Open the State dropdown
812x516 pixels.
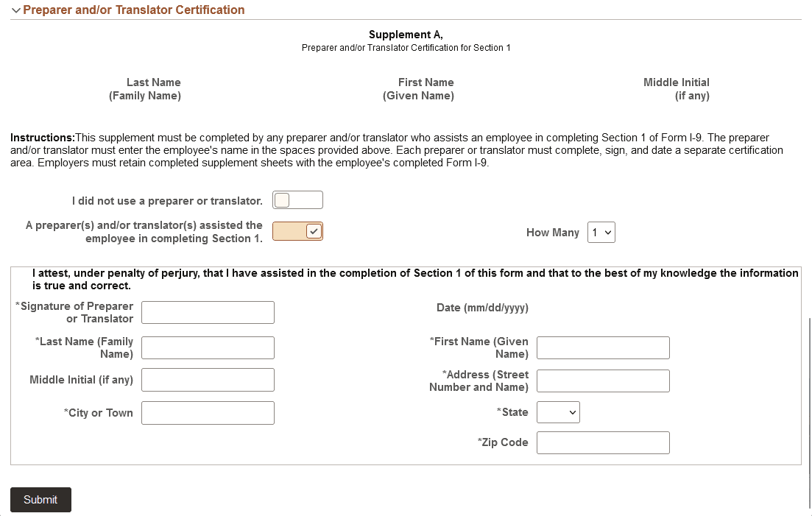(558, 412)
